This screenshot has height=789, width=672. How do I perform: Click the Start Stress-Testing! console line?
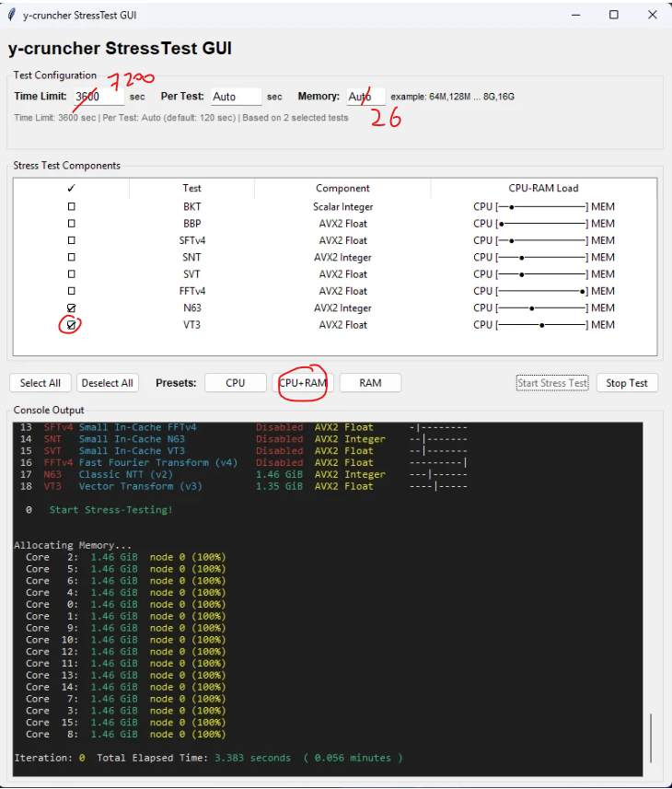click(110, 510)
